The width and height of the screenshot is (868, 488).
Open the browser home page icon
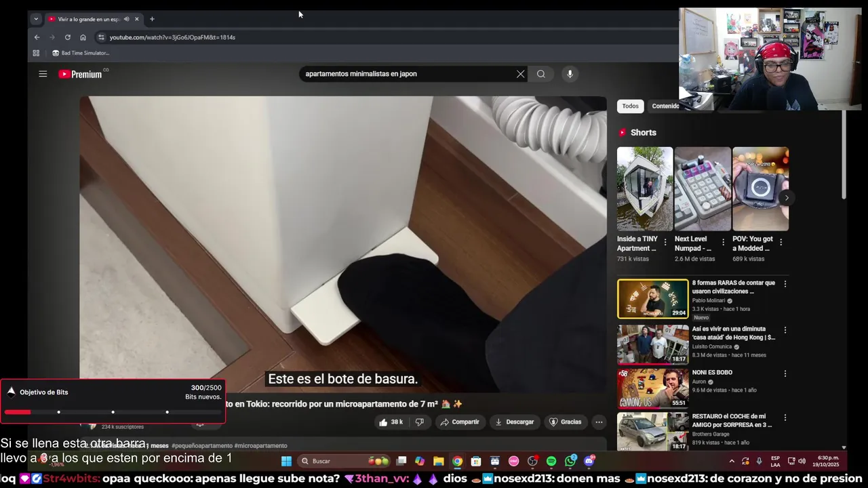(x=83, y=37)
